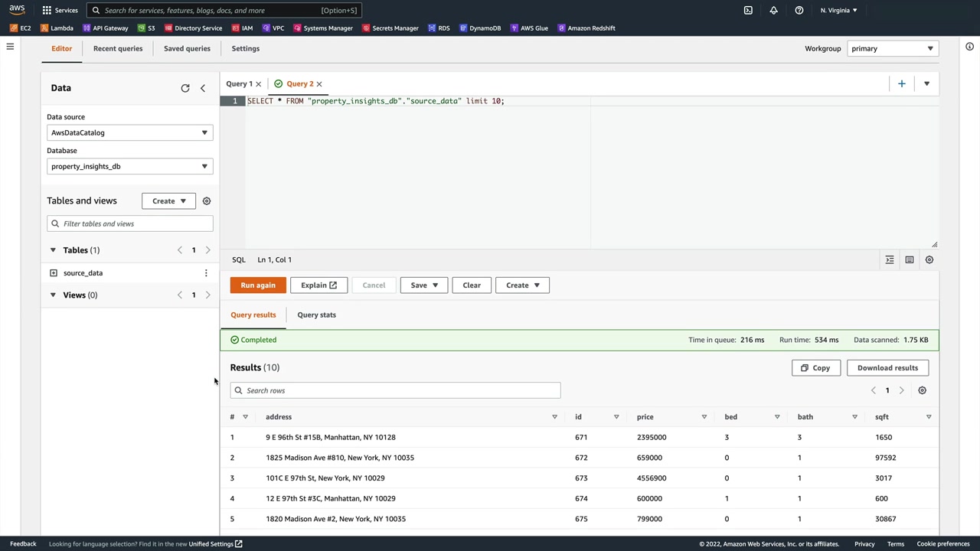Collapse the Tables section
Screen dimensions: 980x551
53,250
